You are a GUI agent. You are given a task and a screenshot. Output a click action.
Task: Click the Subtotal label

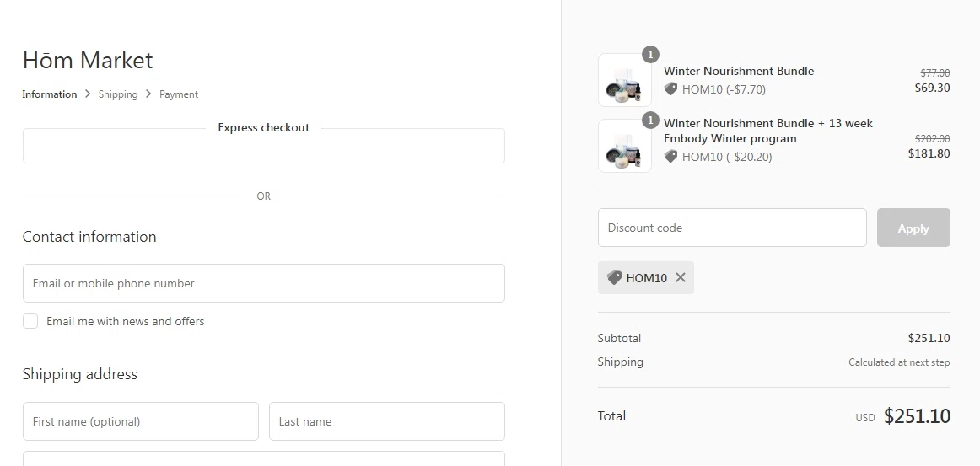coord(619,338)
